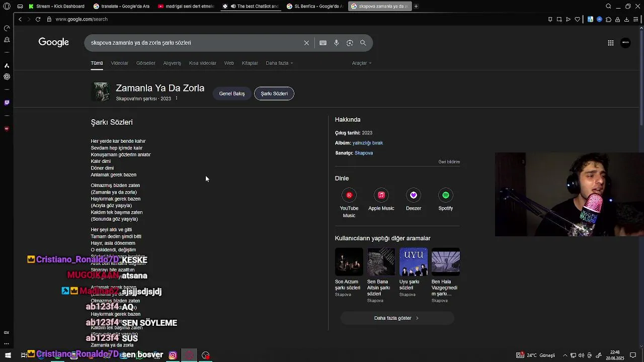Go to Google homepage via logo
This screenshot has height=362, width=644.
(54, 42)
